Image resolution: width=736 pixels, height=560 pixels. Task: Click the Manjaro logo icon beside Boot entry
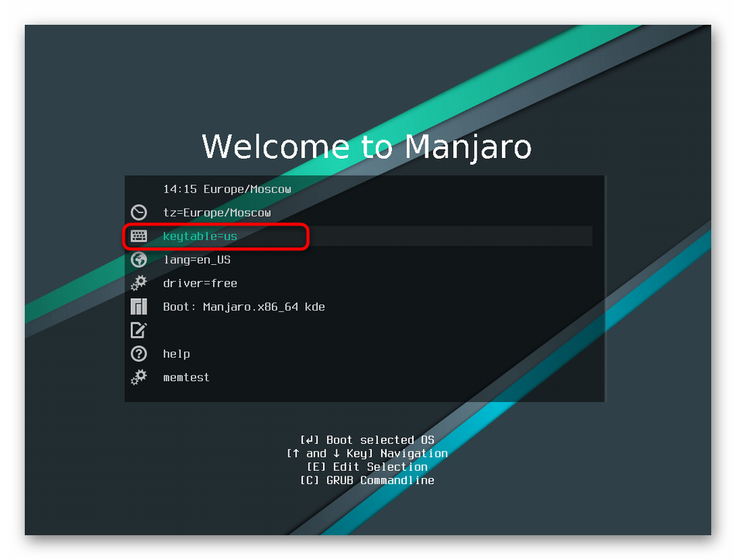[x=139, y=307]
